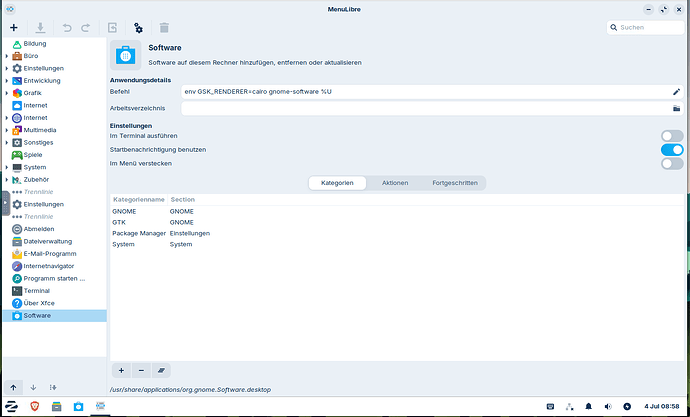Expand the Zubehör category
The height and width of the screenshot is (417, 690).
click(7, 180)
